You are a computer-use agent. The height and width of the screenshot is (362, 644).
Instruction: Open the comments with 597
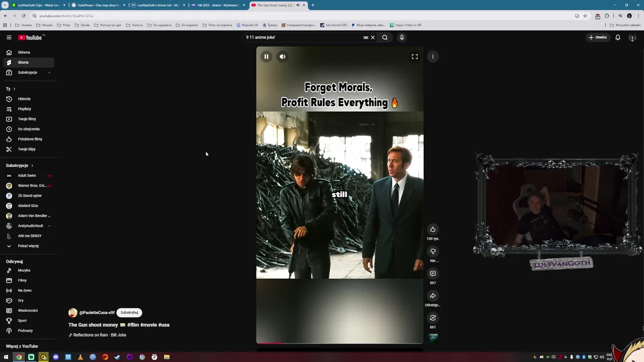433,274
